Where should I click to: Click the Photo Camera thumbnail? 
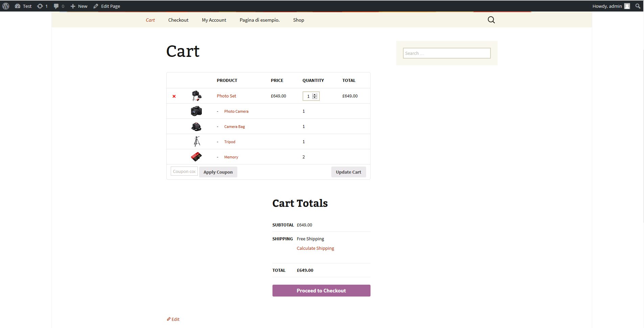[196, 111]
